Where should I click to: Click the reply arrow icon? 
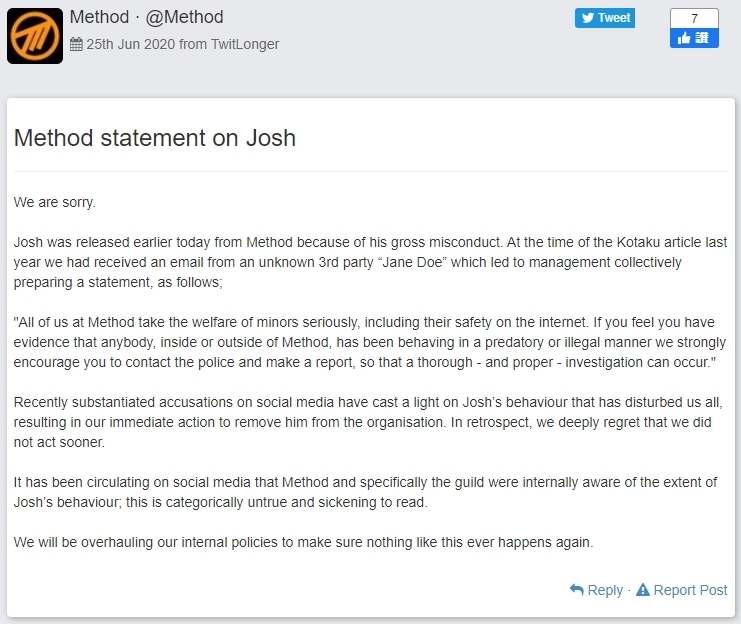576,590
